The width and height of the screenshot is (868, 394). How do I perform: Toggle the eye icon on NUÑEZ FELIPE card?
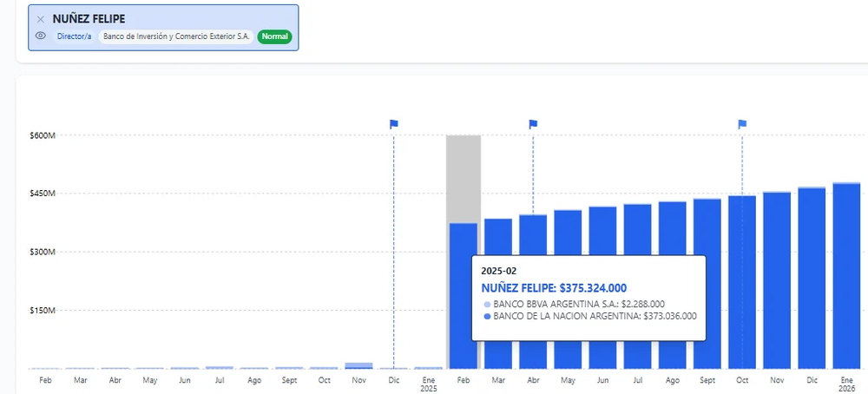click(41, 36)
